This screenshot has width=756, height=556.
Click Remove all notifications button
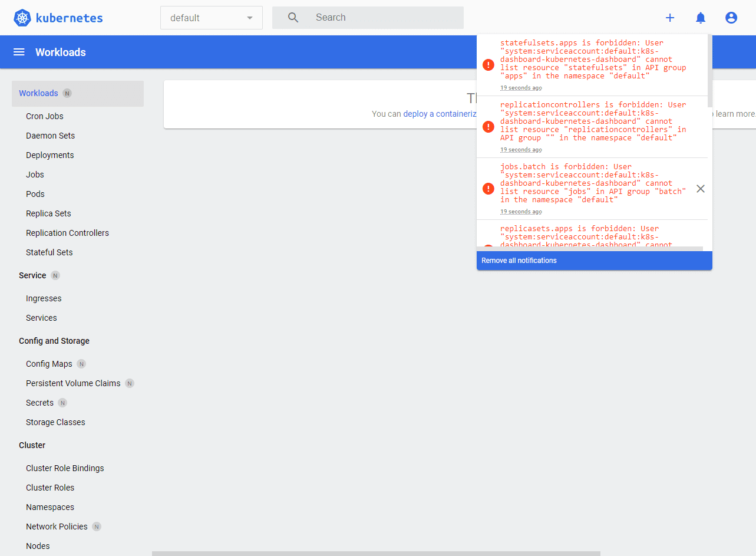pyautogui.click(x=595, y=261)
